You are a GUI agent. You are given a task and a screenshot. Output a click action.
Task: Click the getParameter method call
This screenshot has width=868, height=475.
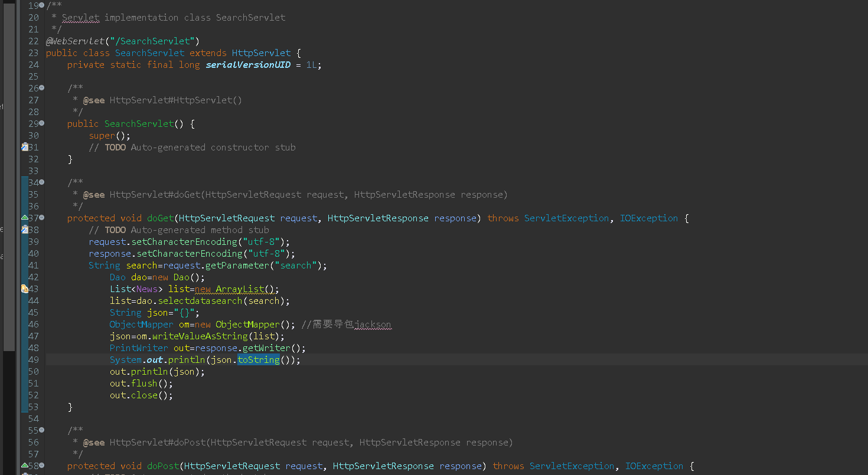tap(237, 266)
